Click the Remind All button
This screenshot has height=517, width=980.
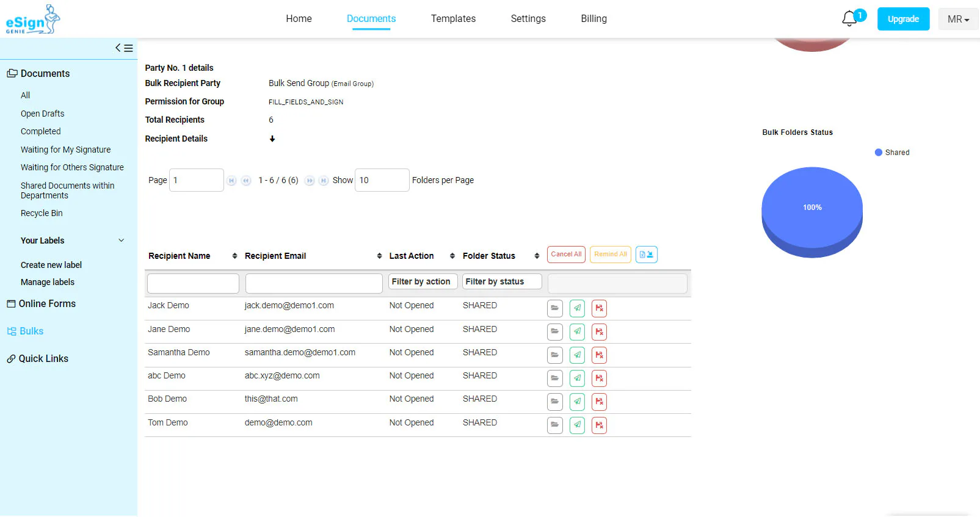tap(611, 255)
